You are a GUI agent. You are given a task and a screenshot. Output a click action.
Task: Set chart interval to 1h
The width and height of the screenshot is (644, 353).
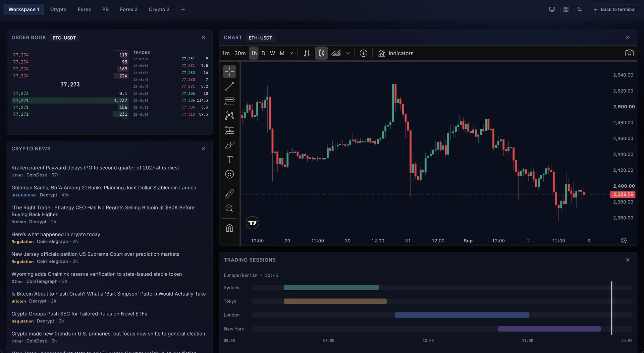click(x=254, y=53)
